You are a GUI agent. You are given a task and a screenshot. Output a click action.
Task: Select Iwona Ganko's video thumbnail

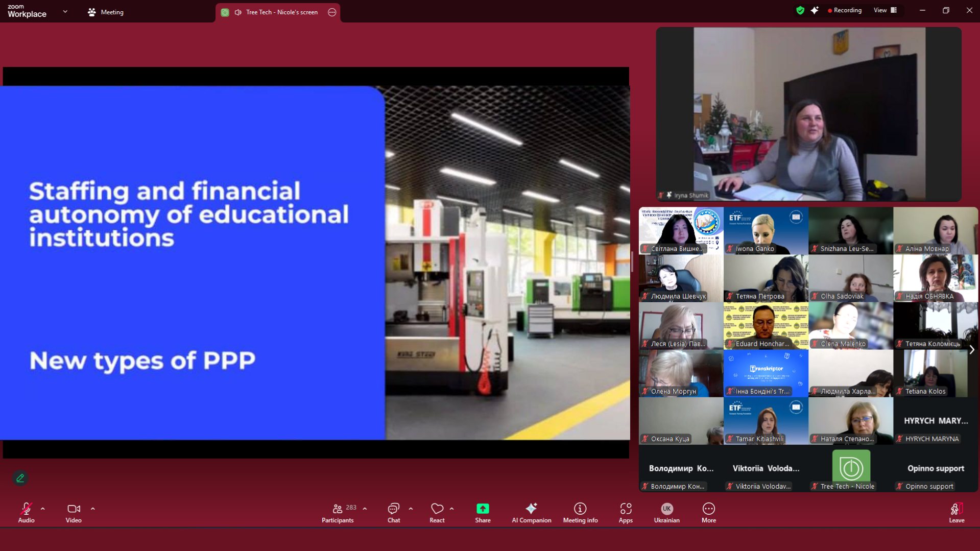coord(765,230)
